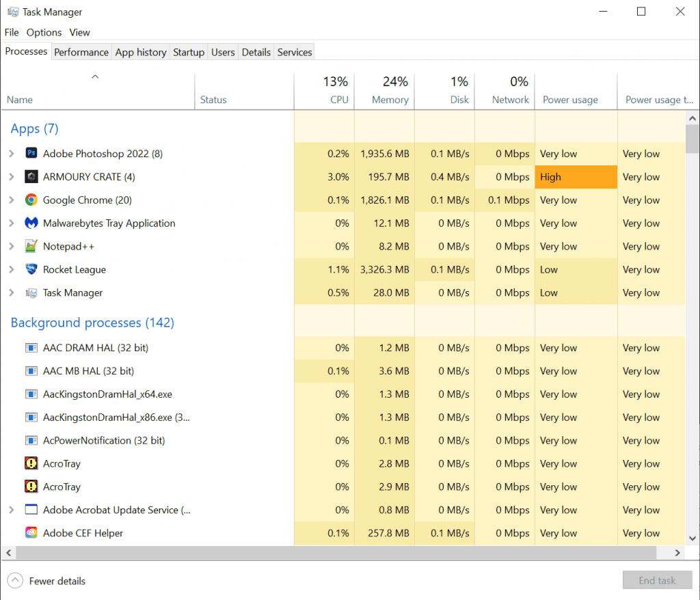Open the Options menu
This screenshot has width=700, height=600.
click(44, 33)
